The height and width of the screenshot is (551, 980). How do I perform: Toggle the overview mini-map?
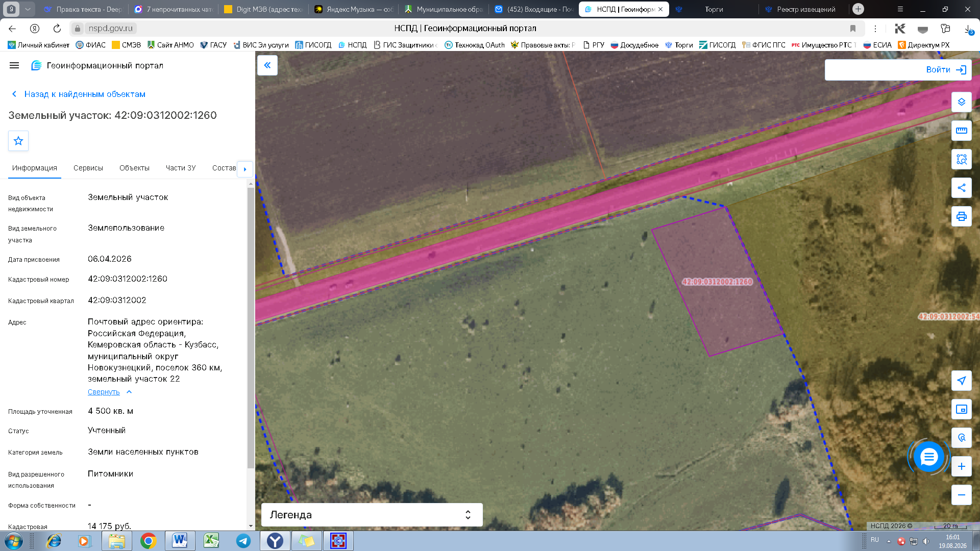click(x=962, y=409)
